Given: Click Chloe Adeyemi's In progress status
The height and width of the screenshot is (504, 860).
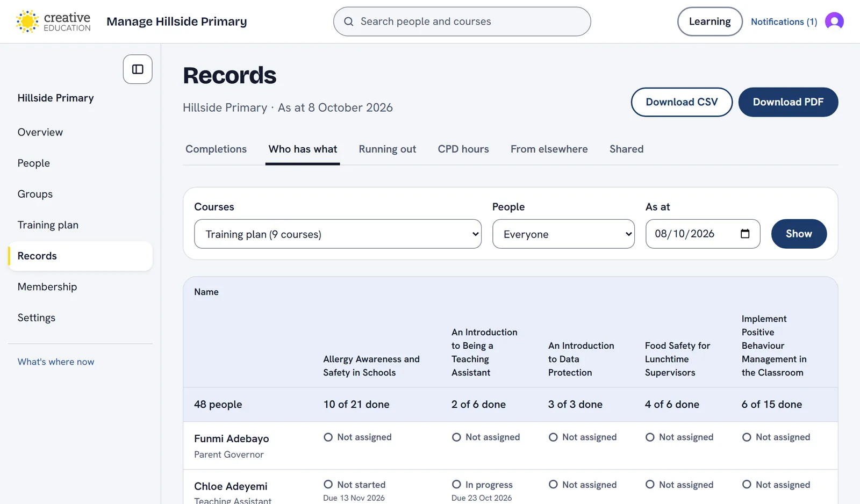Looking at the screenshot, I should 482,485.
